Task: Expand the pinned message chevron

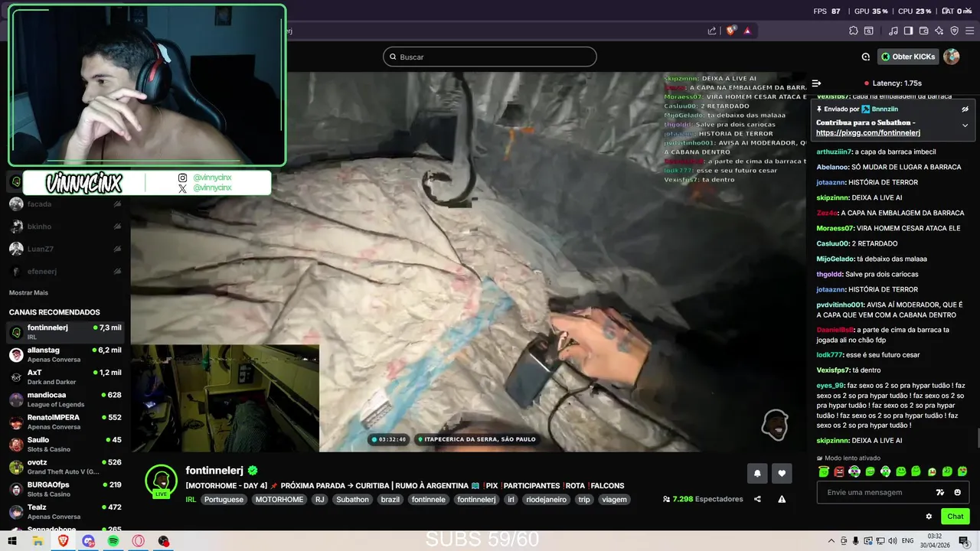Action: (x=965, y=126)
